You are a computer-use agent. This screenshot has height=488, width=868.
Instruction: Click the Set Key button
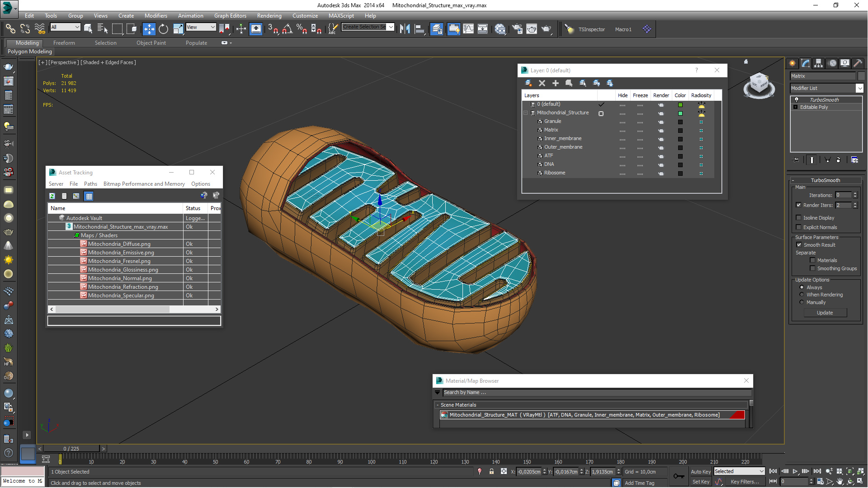(x=701, y=482)
